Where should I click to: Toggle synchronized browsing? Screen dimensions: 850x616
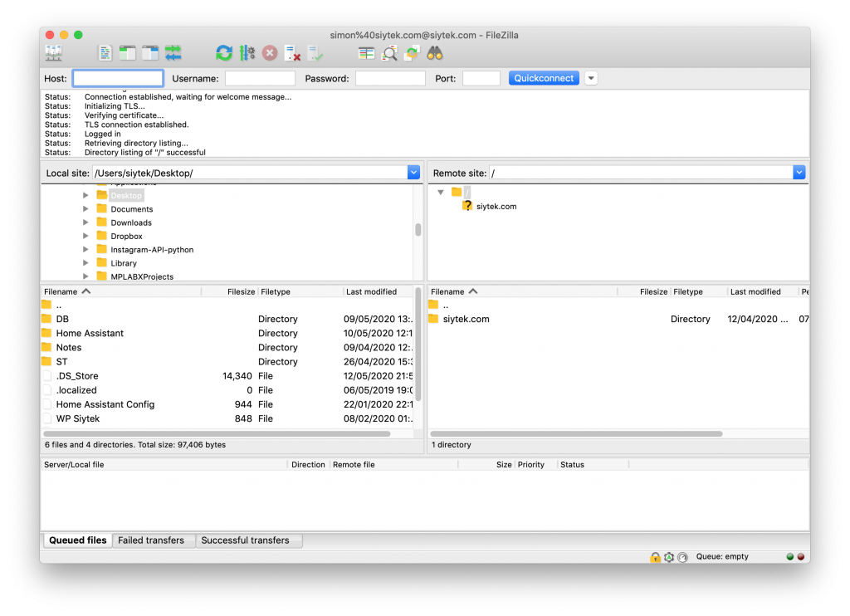(413, 53)
